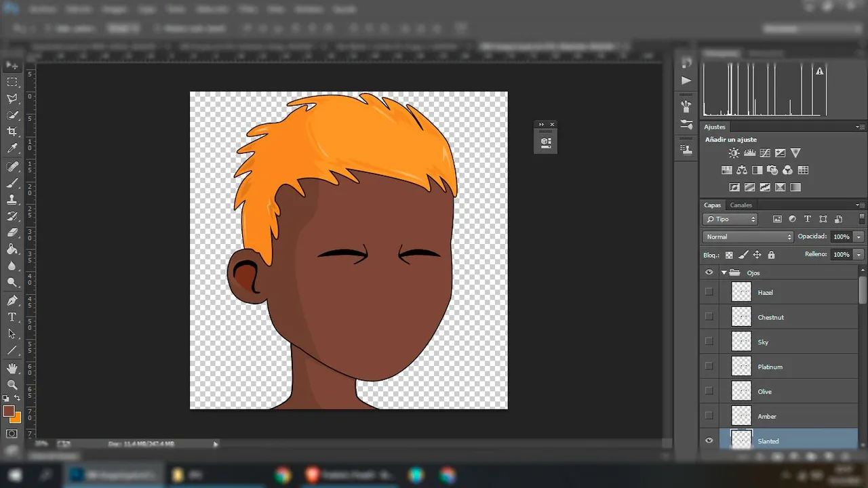The width and height of the screenshot is (868, 488).
Task: Add Curves adjustment
Action: [765, 153]
